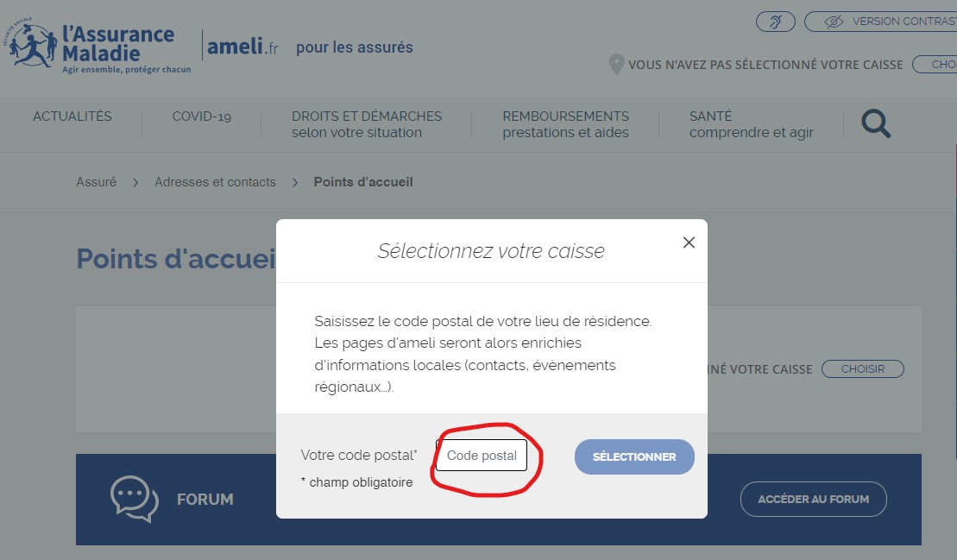Click the l'Assurance Maladie logo
This screenshot has height=560, width=957.
point(98,47)
